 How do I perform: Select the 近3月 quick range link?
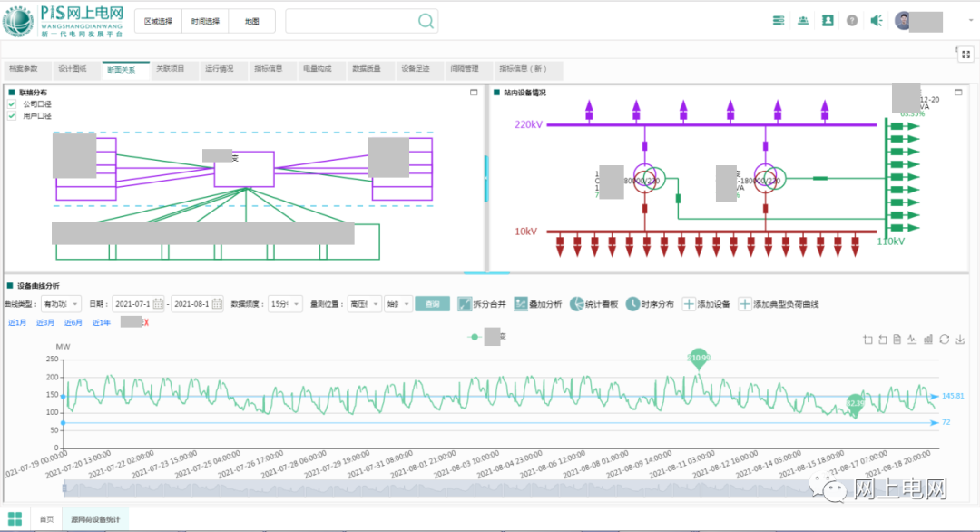[45, 322]
